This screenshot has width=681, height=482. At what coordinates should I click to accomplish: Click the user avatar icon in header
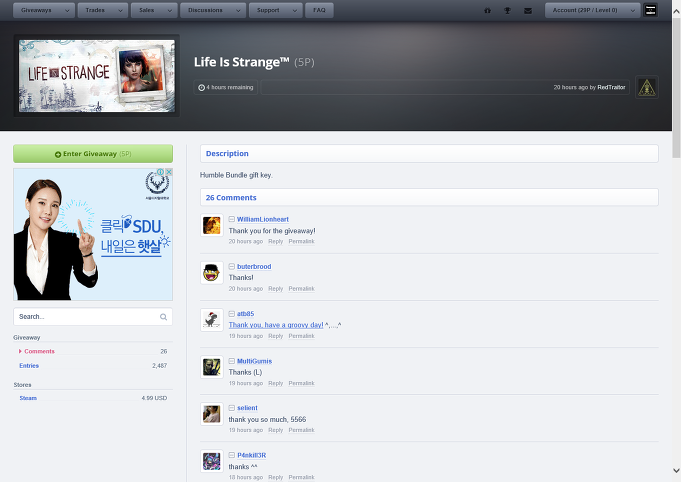(650, 10)
